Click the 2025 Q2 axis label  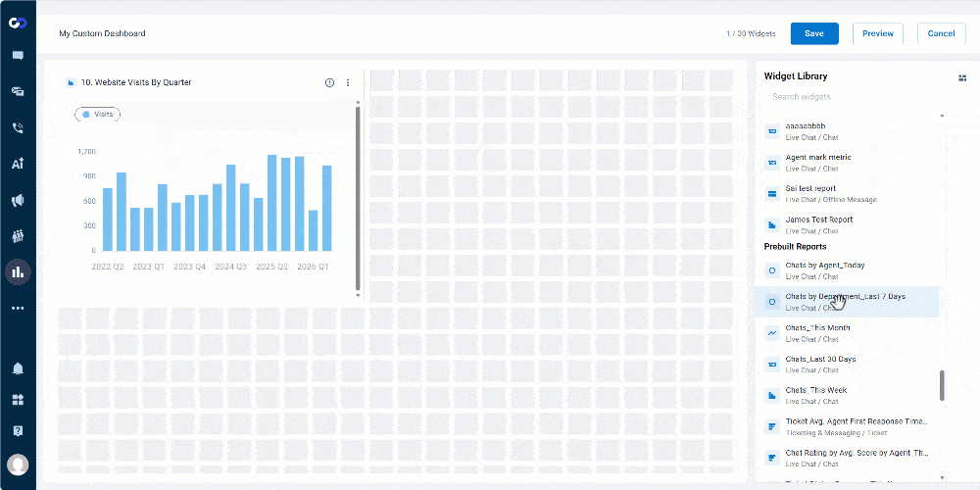click(271, 267)
